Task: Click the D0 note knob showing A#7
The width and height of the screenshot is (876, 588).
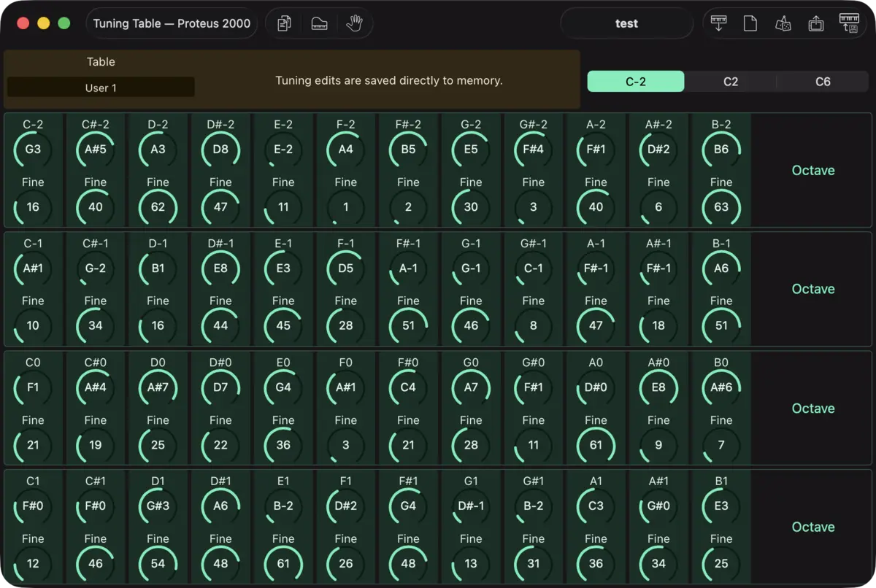Action: click(x=158, y=387)
